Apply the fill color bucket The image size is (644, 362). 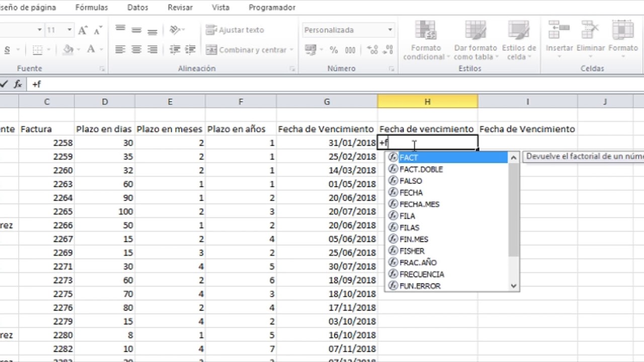(x=68, y=49)
